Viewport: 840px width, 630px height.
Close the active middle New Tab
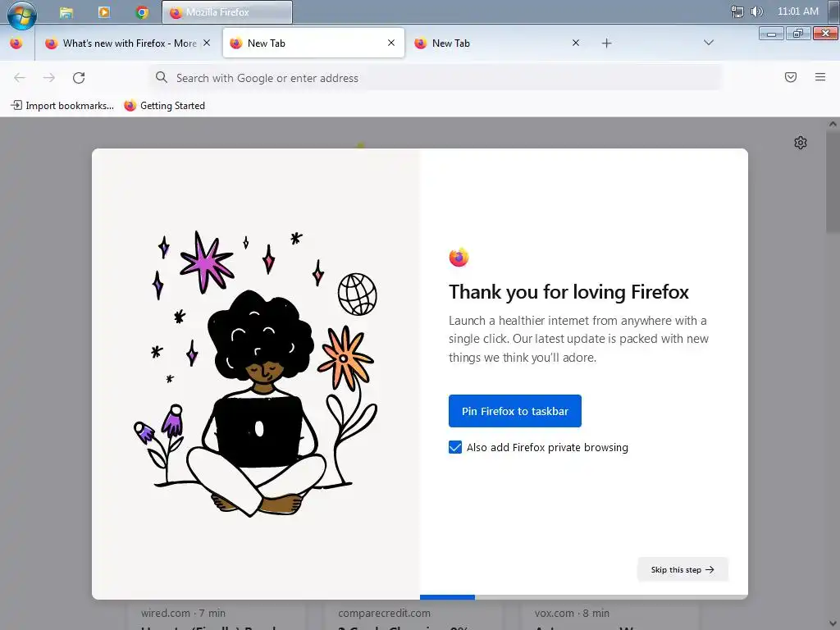click(391, 43)
